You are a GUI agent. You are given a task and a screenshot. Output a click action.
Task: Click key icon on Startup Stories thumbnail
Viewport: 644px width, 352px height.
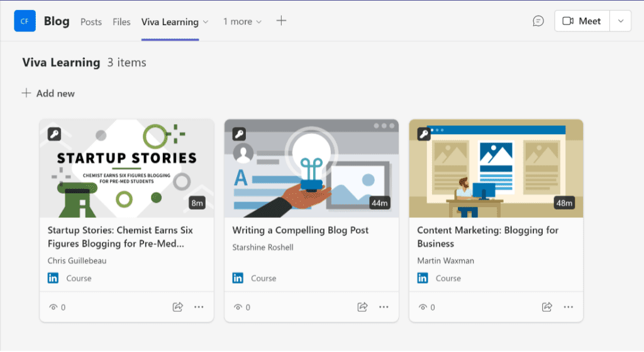(x=54, y=134)
